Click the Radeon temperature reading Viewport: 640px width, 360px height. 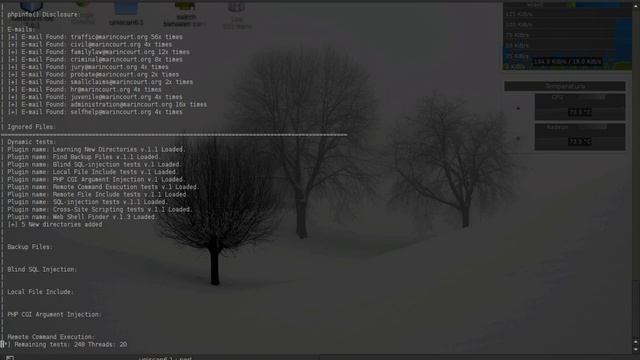point(580,142)
